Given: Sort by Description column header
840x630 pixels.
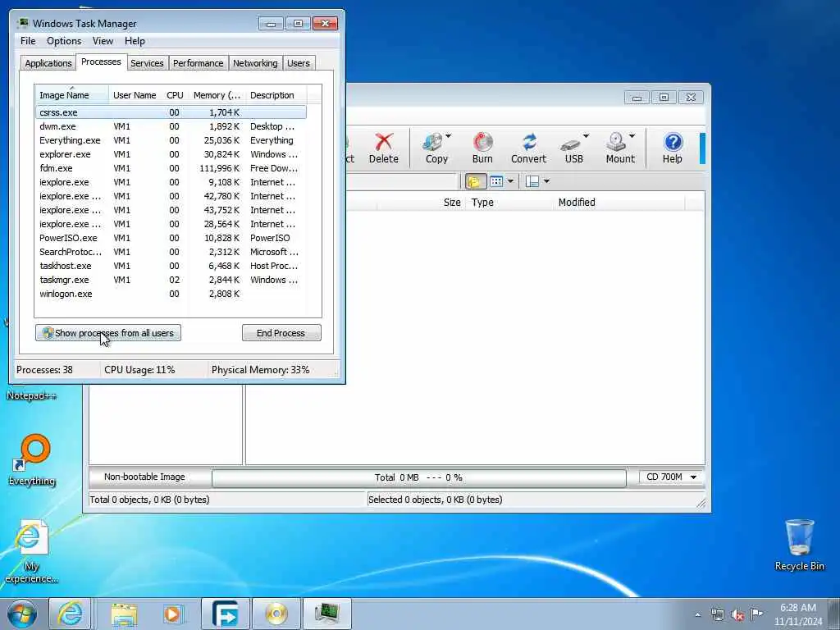Looking at the screenshot, I should tap(276, 95).
